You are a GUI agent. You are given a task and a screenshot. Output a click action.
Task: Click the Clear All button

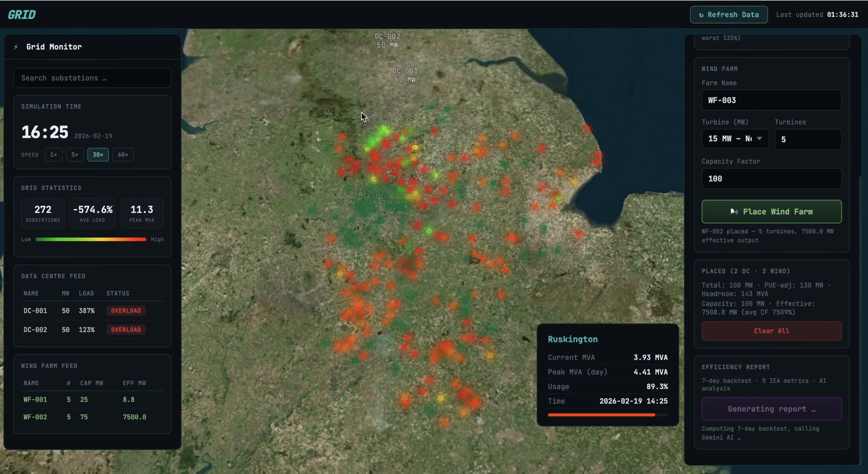tap(771, 331)
